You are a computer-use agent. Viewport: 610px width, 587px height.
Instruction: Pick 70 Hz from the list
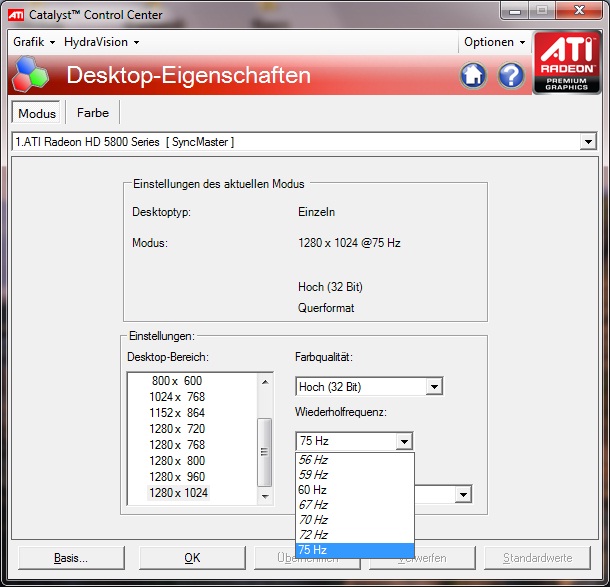pyautogui.click(x=355, y=520)
